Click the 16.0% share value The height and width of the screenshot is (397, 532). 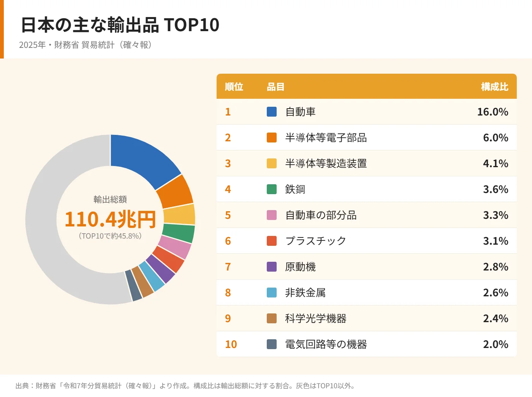coord(493,112)
